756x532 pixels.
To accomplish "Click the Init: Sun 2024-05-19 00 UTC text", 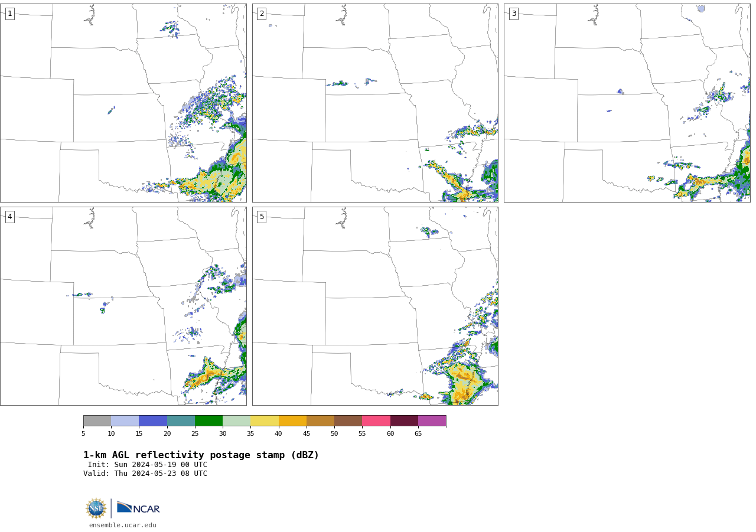I will click(148, 465).
